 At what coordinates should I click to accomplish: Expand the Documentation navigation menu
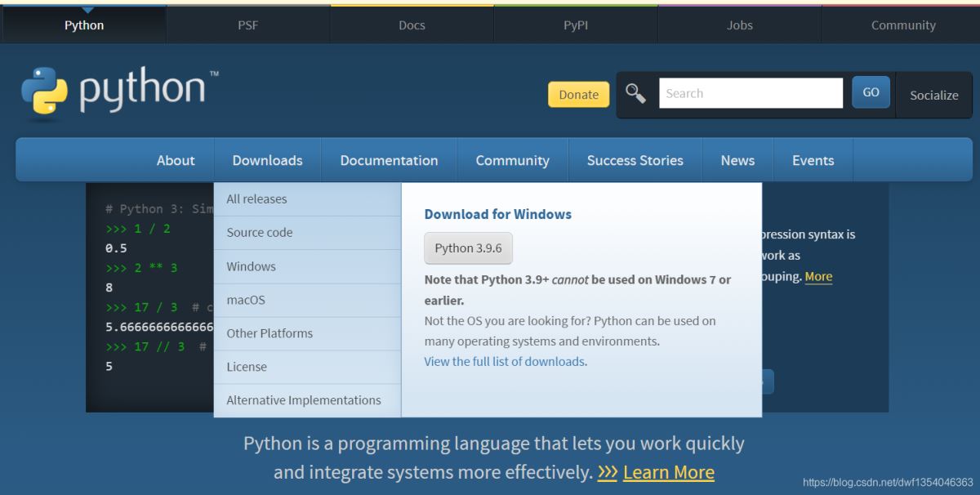(x=389, y=160)
